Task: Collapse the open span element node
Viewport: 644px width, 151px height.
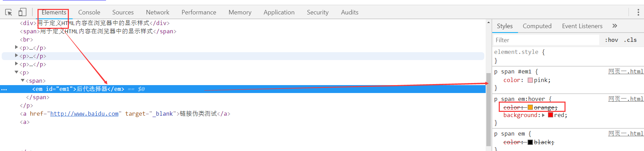Action: pos(23,81)
